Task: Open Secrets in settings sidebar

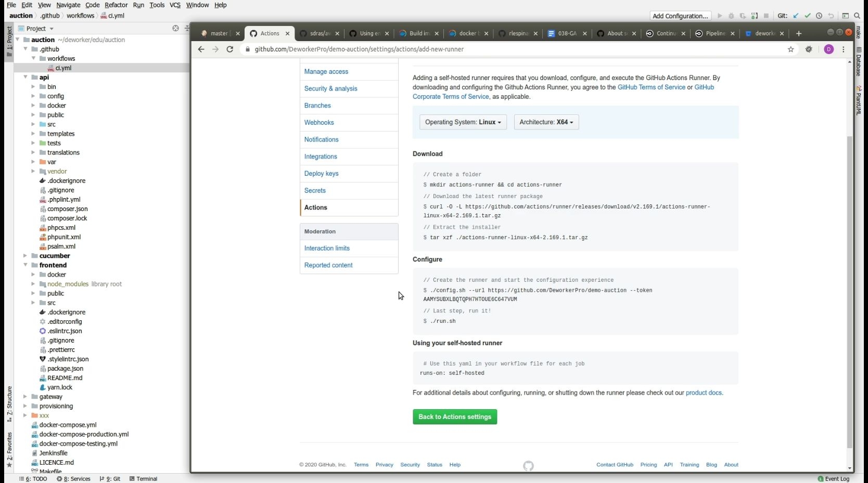Action: [x=315, y=191]
